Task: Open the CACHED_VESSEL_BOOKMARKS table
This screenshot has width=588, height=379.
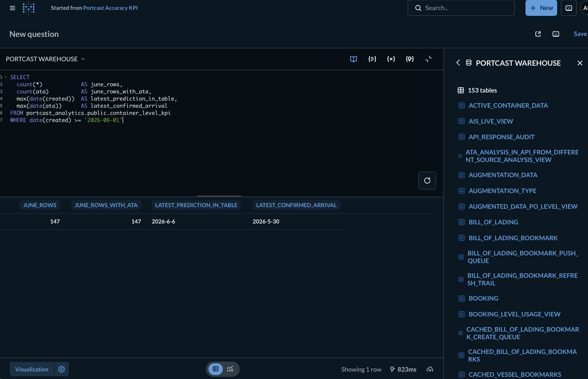Action: [515, 375]
